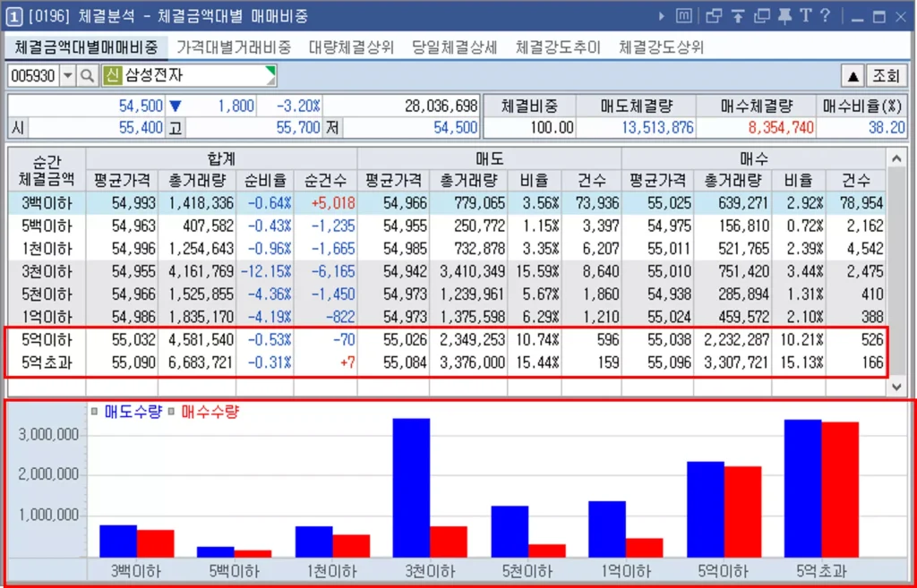Screen dimensions: 917x588
Task: Click the green 신 badge icon
Action: [x=112, y=75]
